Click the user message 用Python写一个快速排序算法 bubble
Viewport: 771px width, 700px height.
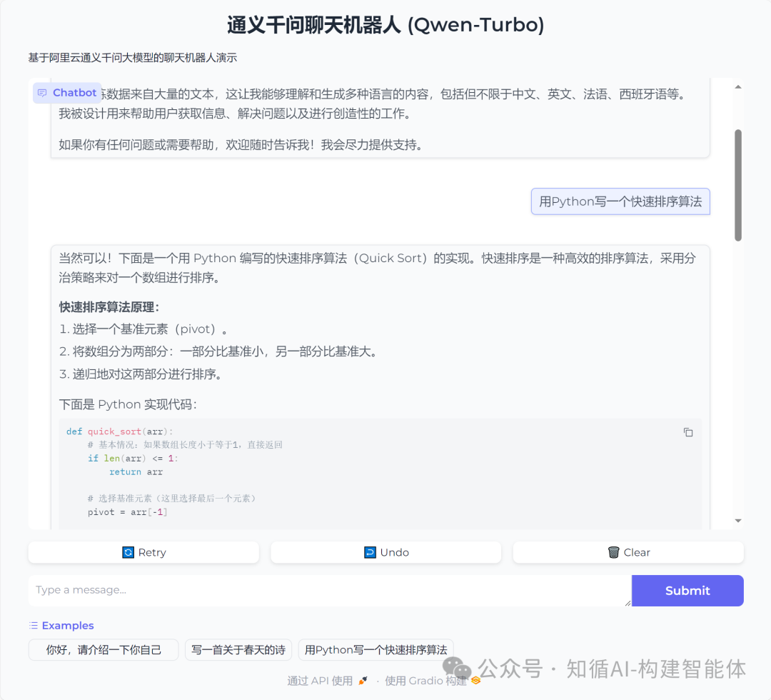[620, 201]
